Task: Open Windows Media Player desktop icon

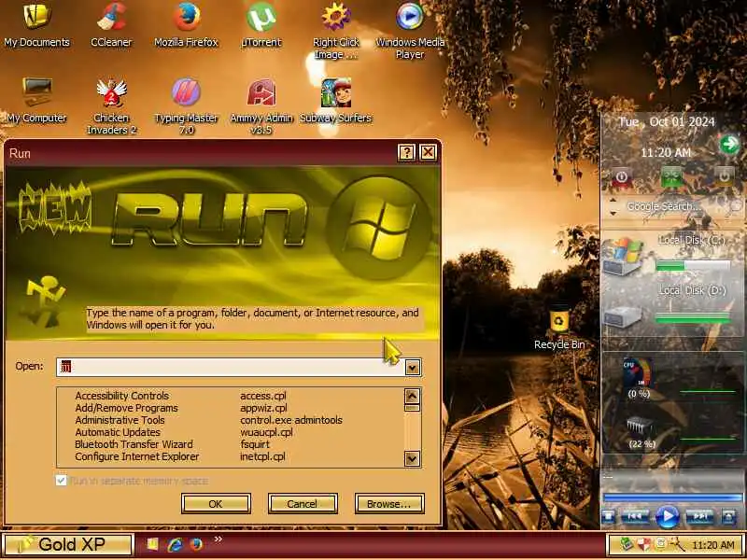Action: pyautogui.click(x=410, y=31)
